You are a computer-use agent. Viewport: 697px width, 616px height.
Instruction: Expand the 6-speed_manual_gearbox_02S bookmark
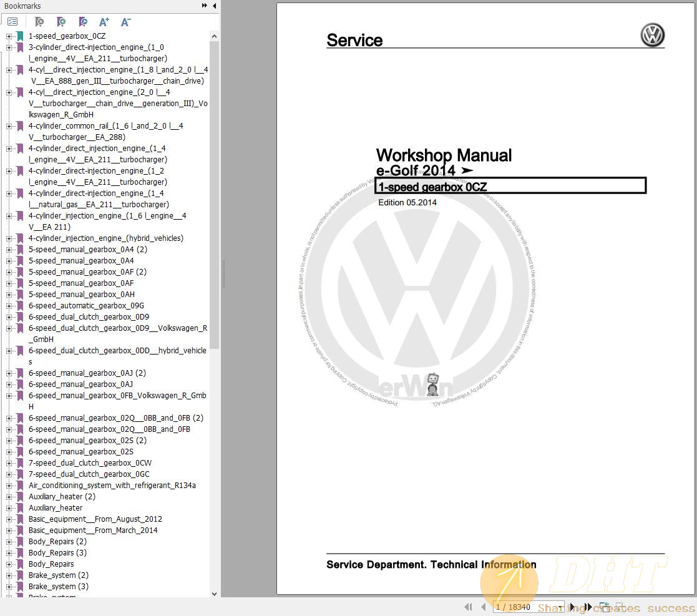(9, 452)
